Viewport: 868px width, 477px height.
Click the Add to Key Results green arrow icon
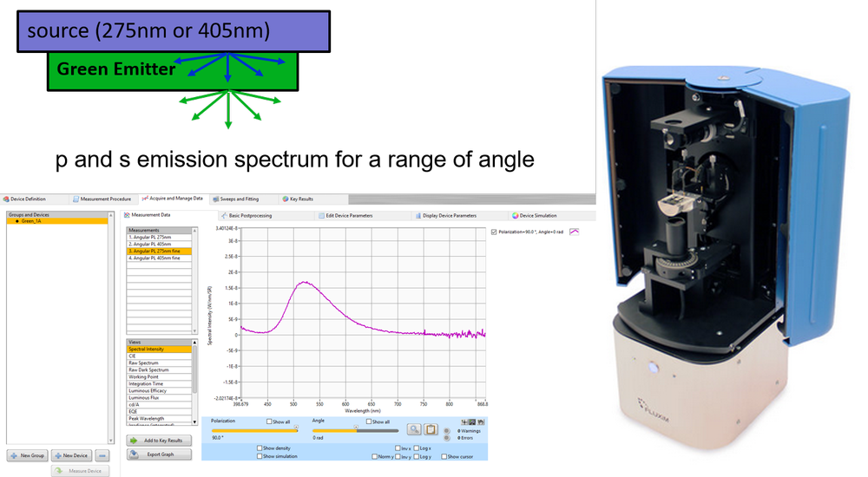[134, 441]
